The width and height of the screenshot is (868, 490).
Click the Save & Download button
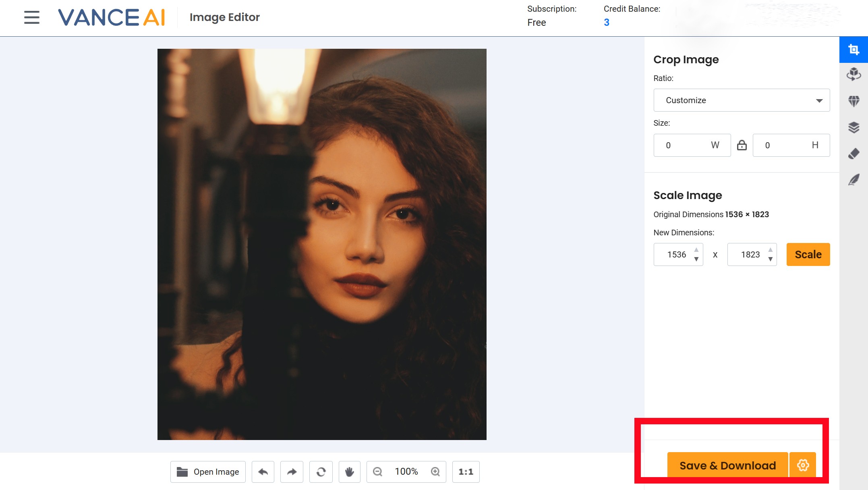tap(727, 465)
